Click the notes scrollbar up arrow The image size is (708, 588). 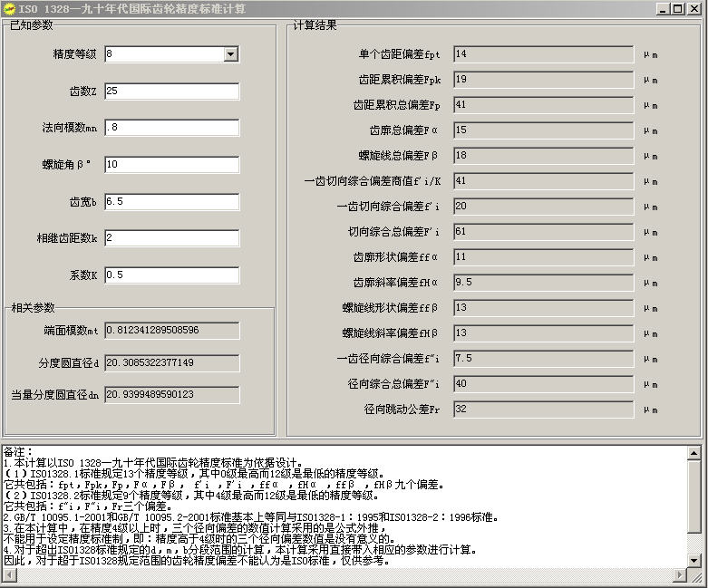point(694,452)
